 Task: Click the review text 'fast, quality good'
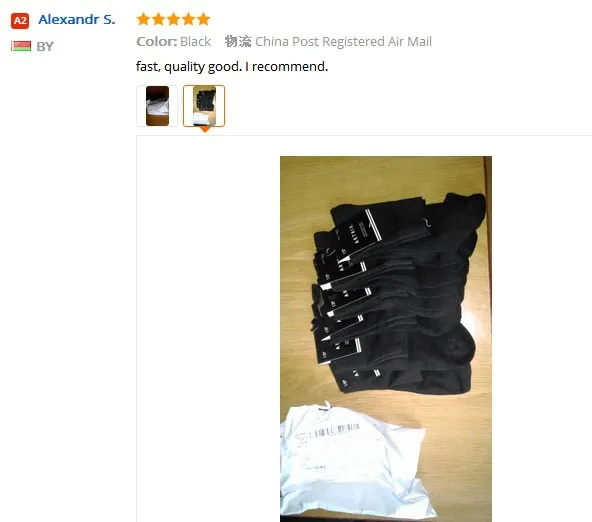click(x=189, y=67)
